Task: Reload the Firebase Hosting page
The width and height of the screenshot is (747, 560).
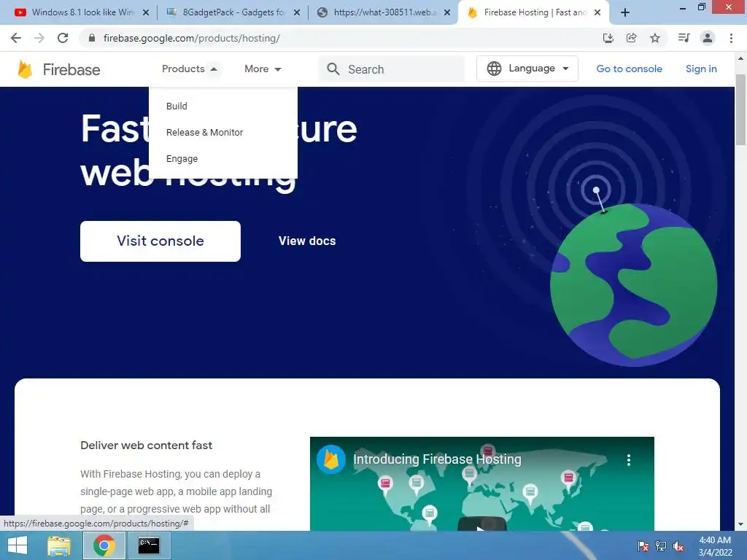Action: pyautogui.click(x=63, y=38)
